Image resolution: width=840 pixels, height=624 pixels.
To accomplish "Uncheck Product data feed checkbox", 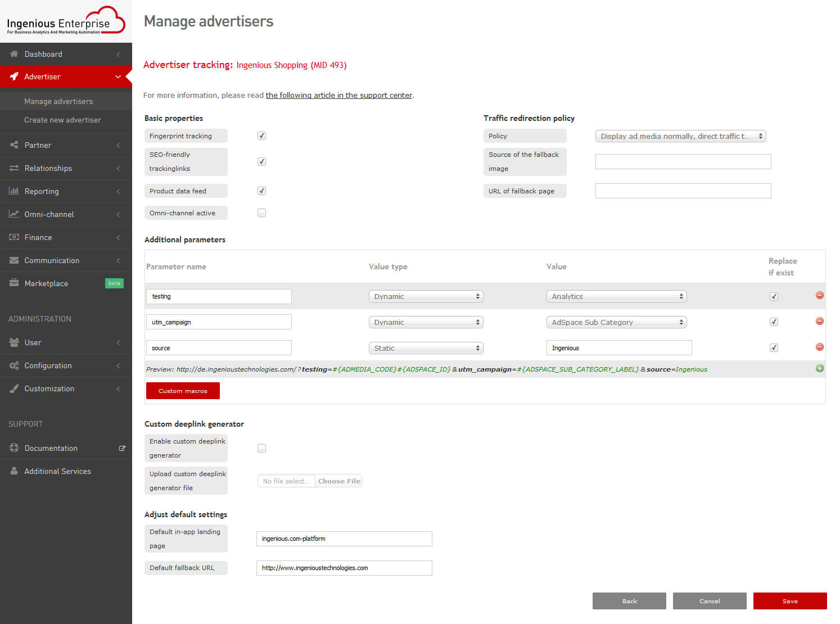I will tap(261, 191).
